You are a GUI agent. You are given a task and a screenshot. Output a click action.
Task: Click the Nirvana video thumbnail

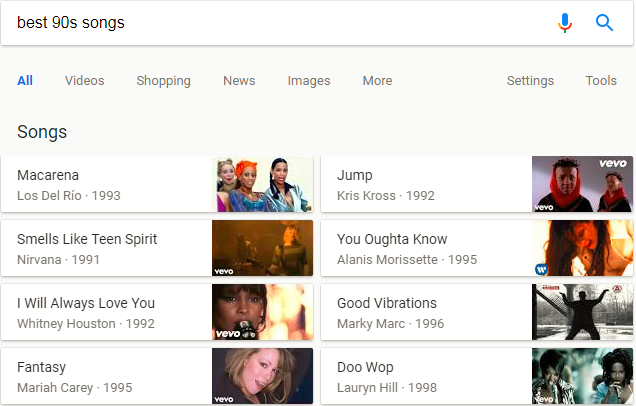point(262,248)
